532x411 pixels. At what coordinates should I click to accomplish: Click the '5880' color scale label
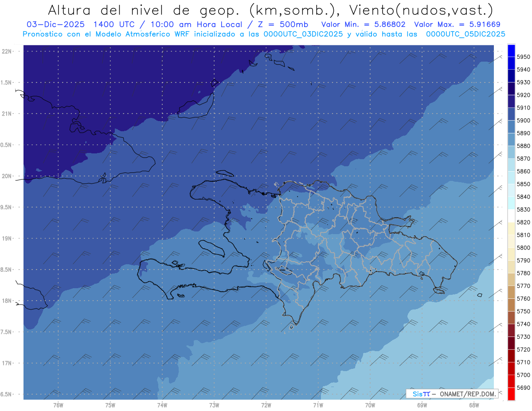(523, 146)
